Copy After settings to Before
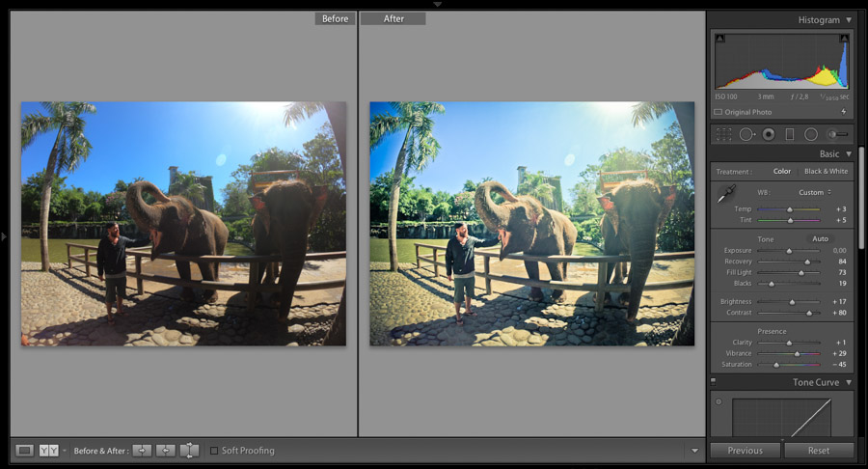The width and height of the screenshot is (868, 469). (x=166, y=450)
